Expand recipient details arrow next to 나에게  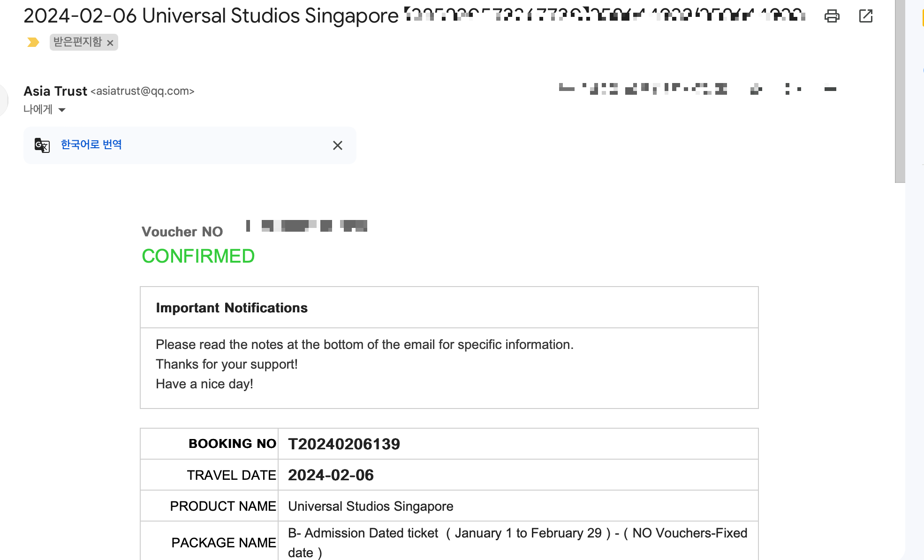tap(62, 110)
